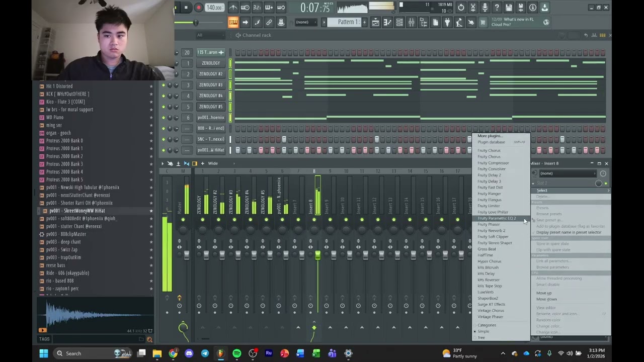Click the Insert 8 mixer volume fader
The height and width of the screenshot is (362, 644).
[317, 255]
